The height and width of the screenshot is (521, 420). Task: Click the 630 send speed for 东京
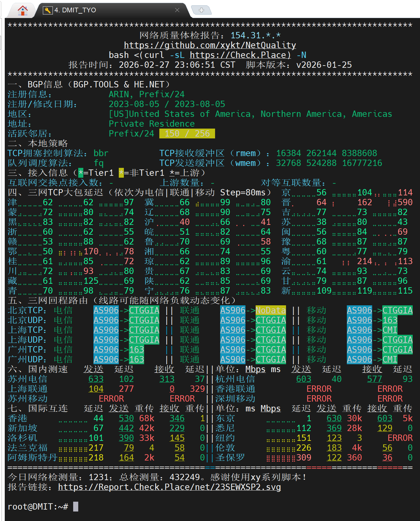[x=334, y=418]
